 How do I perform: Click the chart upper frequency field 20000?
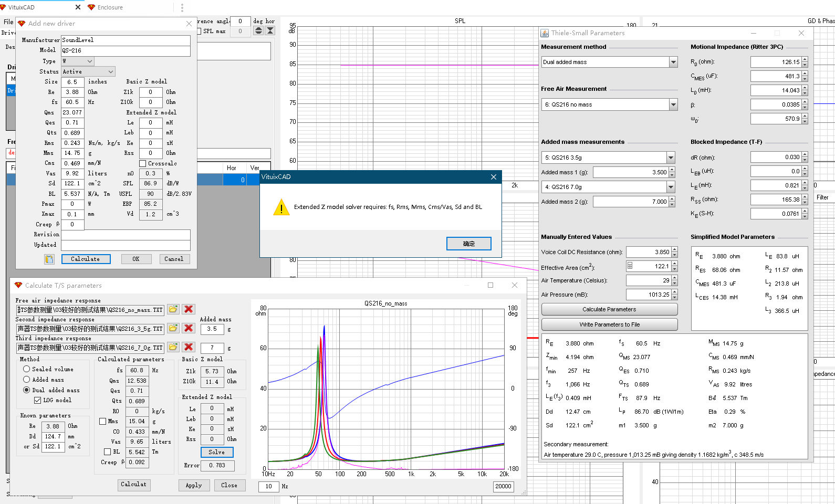tap(503, 486)
